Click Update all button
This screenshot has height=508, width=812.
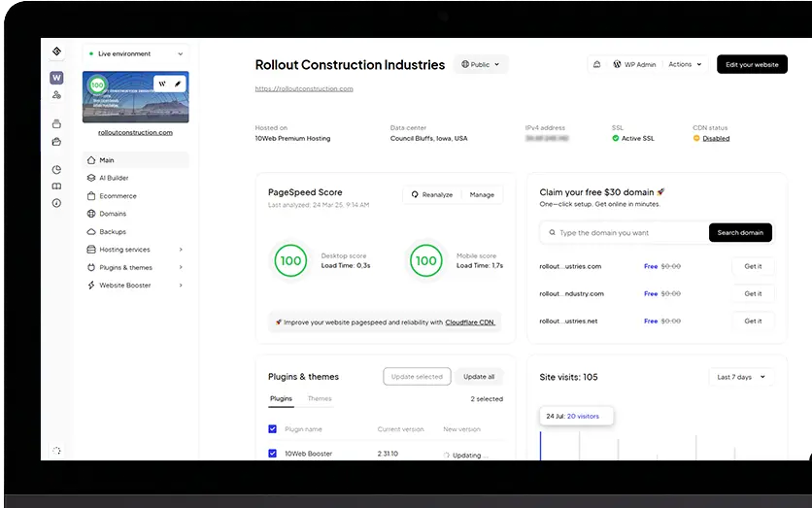[x=479, y=377]
